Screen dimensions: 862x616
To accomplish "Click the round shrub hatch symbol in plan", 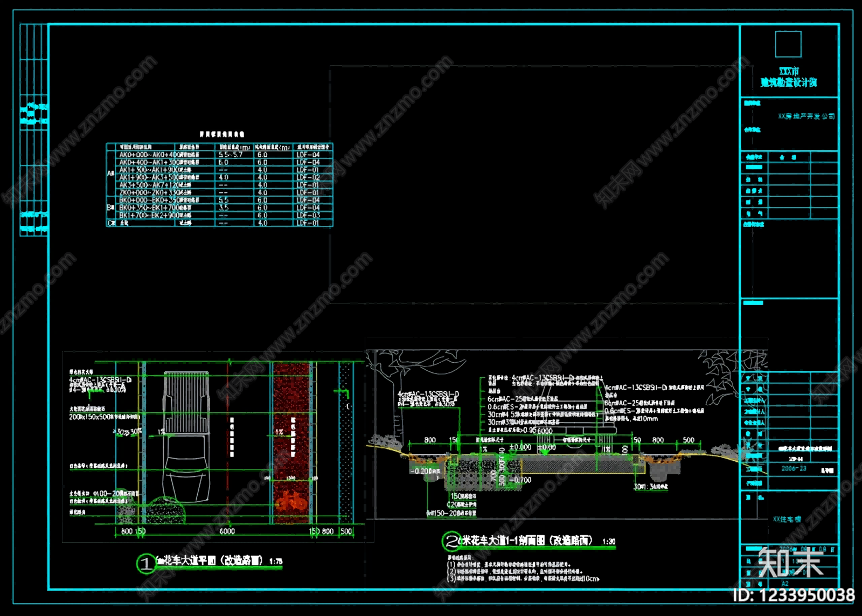I will [x=166, y=510].
